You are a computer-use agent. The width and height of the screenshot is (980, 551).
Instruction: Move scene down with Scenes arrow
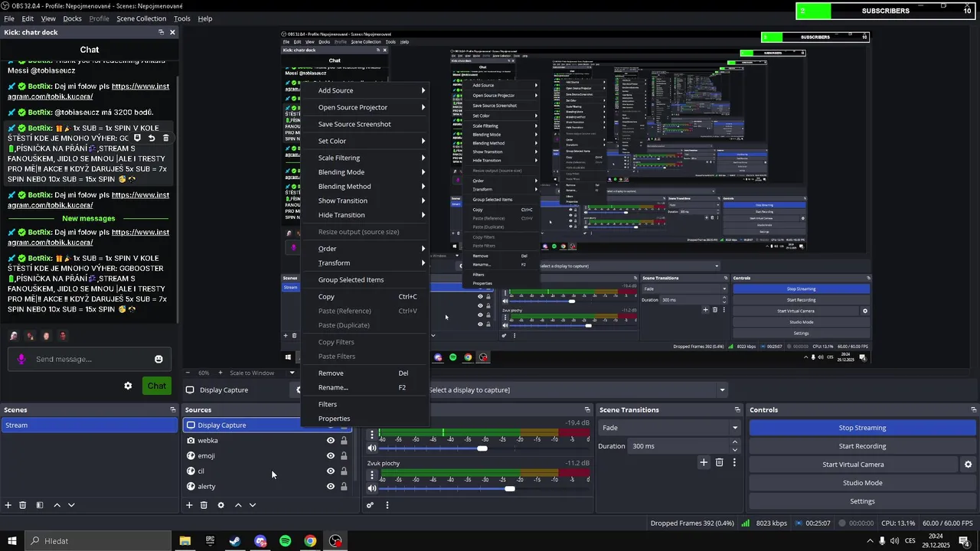point(71,505)
